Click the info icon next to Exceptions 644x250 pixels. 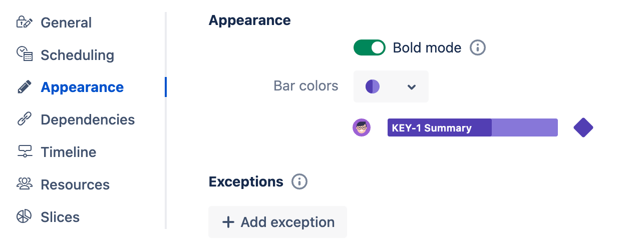coord(299,181)
